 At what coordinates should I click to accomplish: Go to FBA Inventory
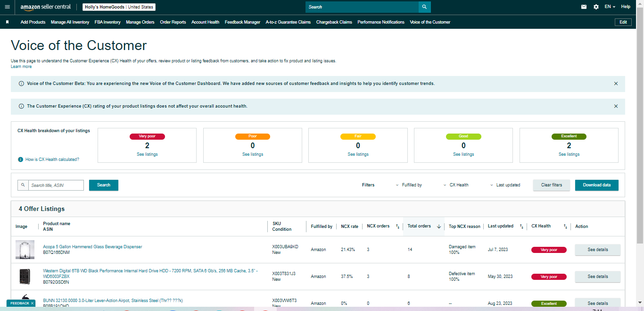point(107,22)
